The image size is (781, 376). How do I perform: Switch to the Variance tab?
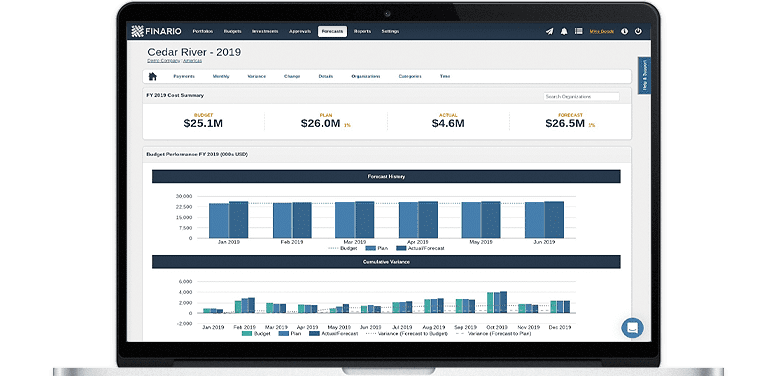(257, 77)
